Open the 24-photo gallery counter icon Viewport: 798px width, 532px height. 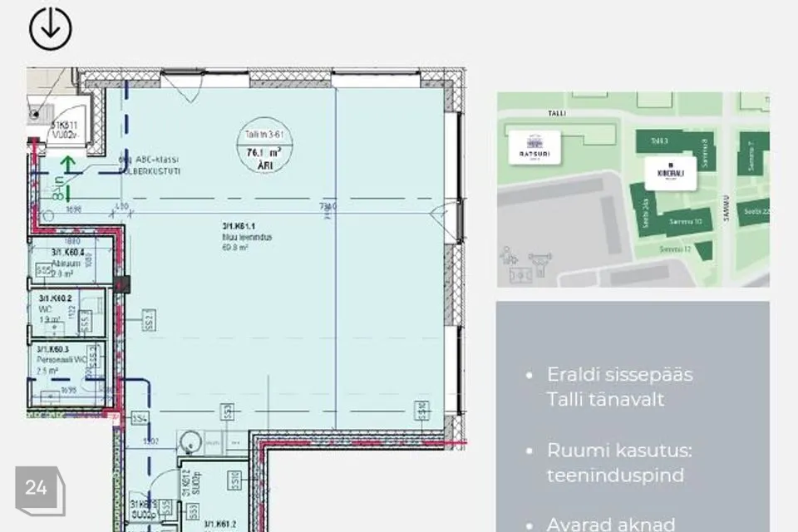pos(37,489)
